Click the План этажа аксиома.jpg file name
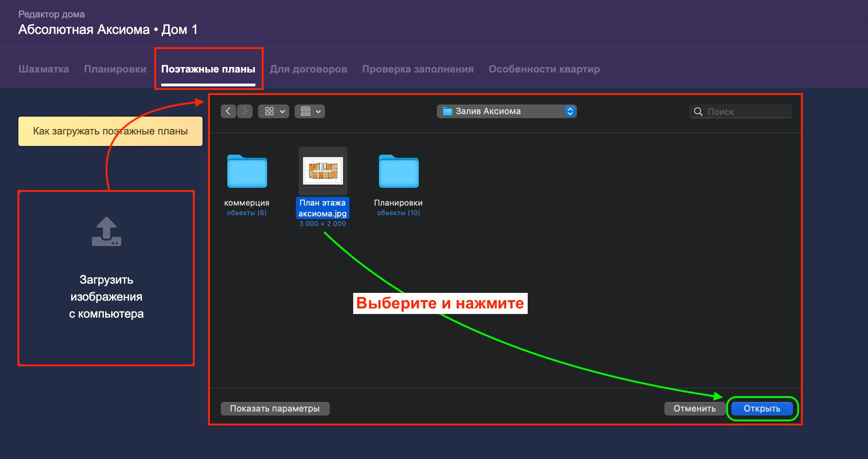Viewport: 868px width, 459px height. pyautogui.click(x=322, y=208)
